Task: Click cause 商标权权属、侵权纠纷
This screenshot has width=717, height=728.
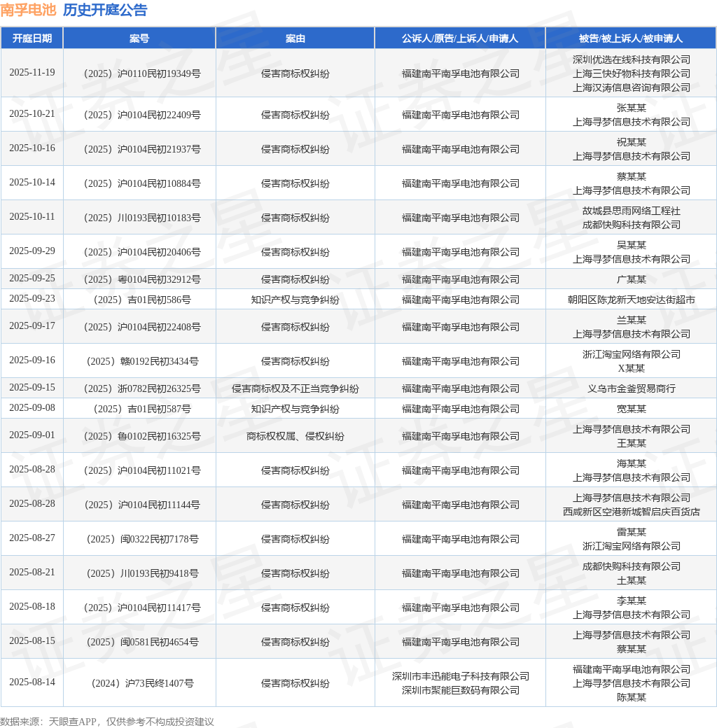Action: tap(295, 437)
